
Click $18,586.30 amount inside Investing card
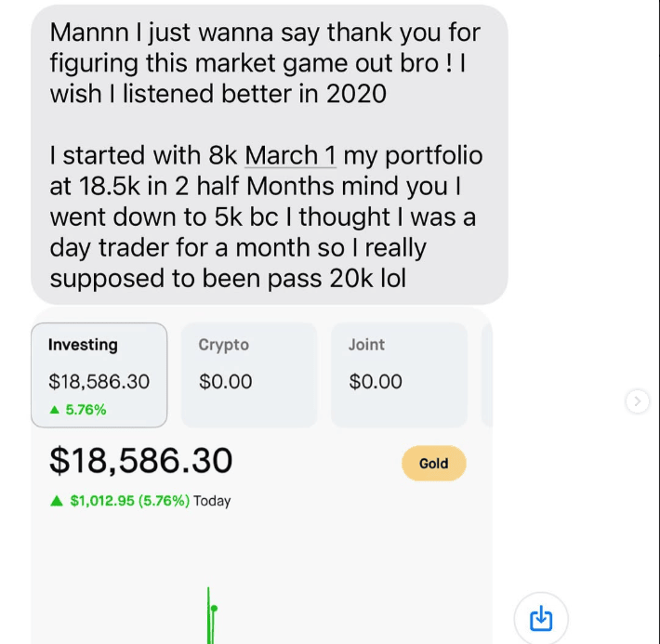99,382
